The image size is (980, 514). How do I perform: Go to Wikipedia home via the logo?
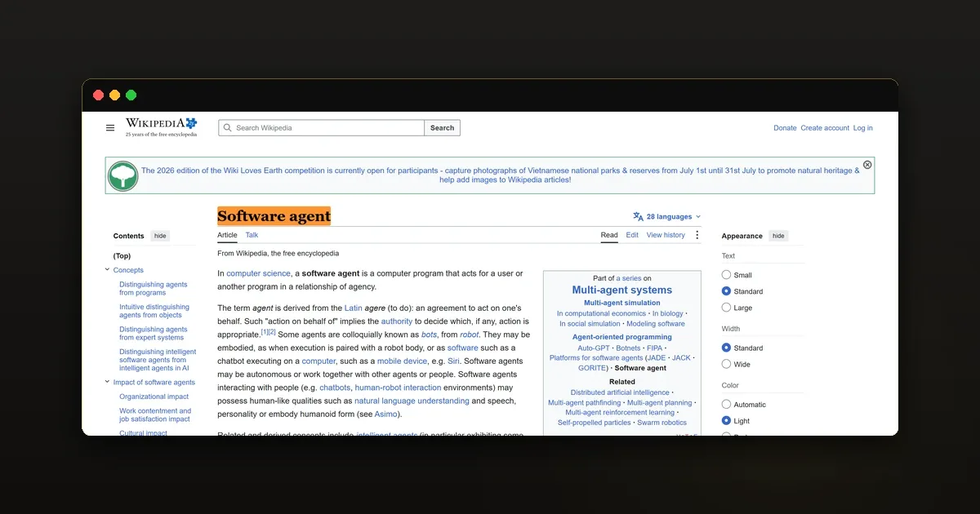pyautogui.click(x=161, y=127)
